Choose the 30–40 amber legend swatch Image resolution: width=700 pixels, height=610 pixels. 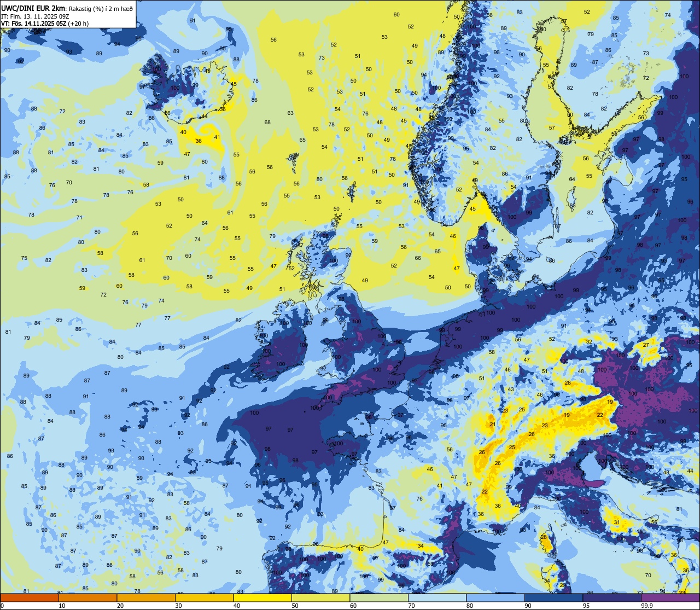coord(204,598)
